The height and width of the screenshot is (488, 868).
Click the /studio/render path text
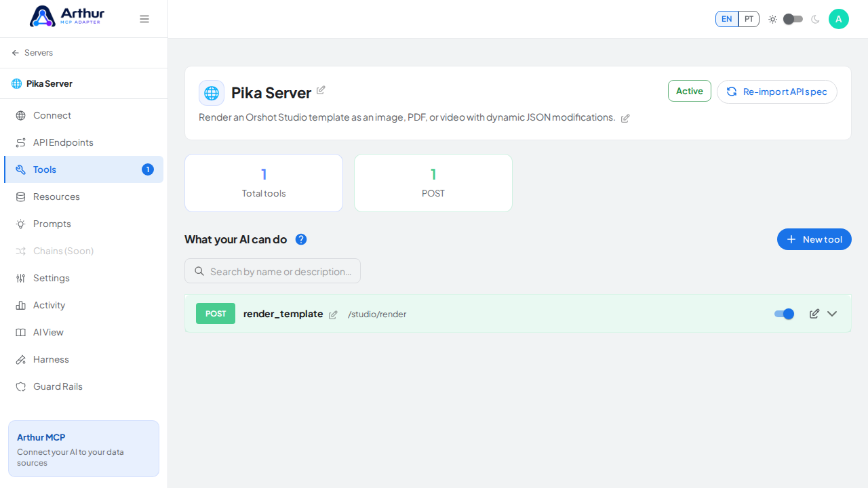pos(377,314)
